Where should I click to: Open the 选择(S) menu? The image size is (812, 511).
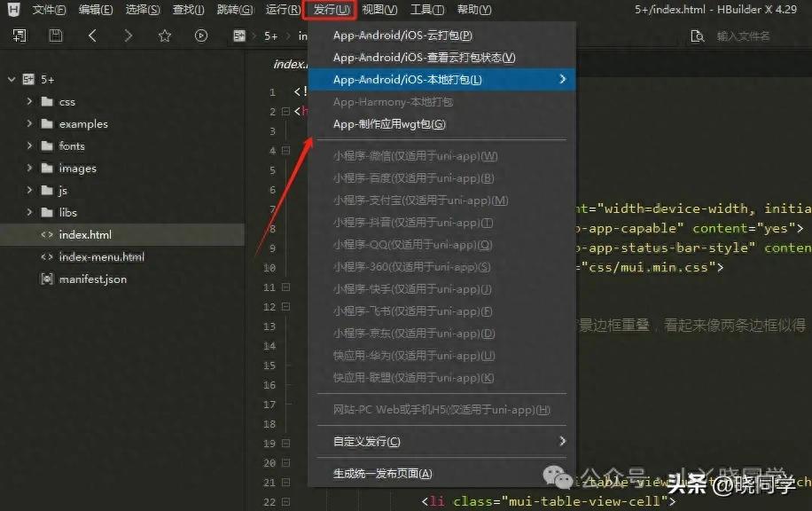(x=143, y=10)
